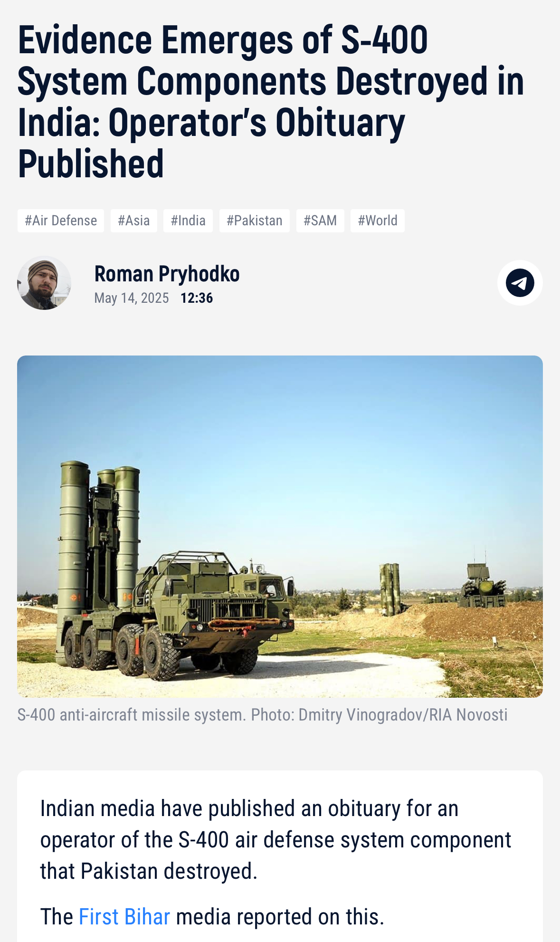Browse articles tagged #India
The width and height of the screenshot is (560, 942).
[188, 221]
